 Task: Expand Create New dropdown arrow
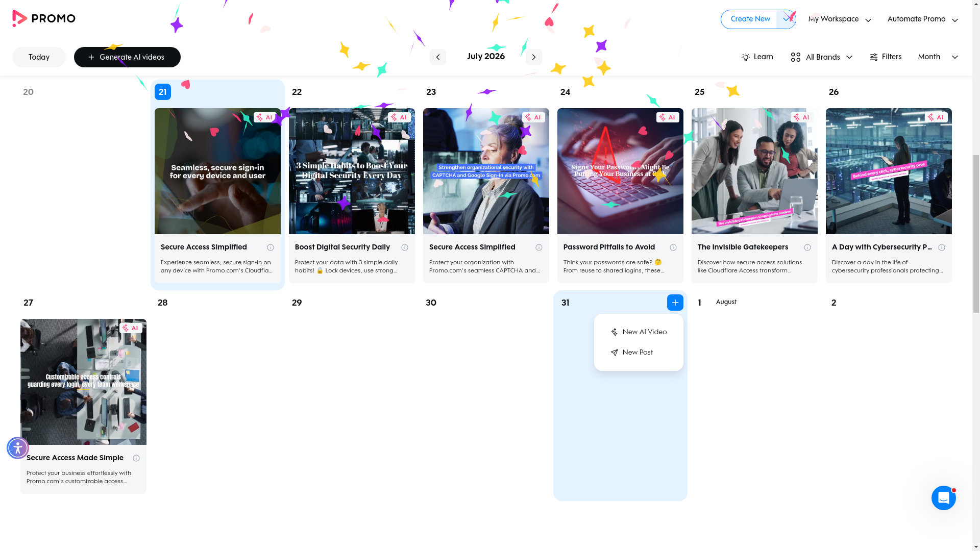(x=786, y=19)
